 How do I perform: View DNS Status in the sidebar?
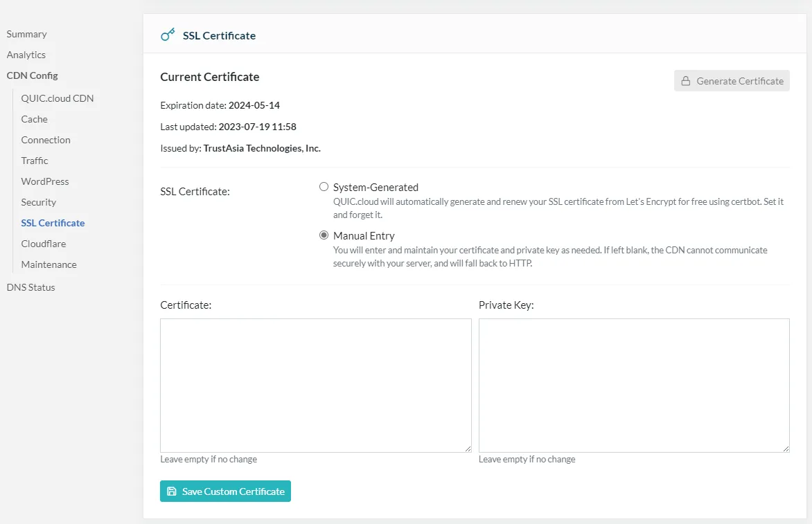(30, 287)
